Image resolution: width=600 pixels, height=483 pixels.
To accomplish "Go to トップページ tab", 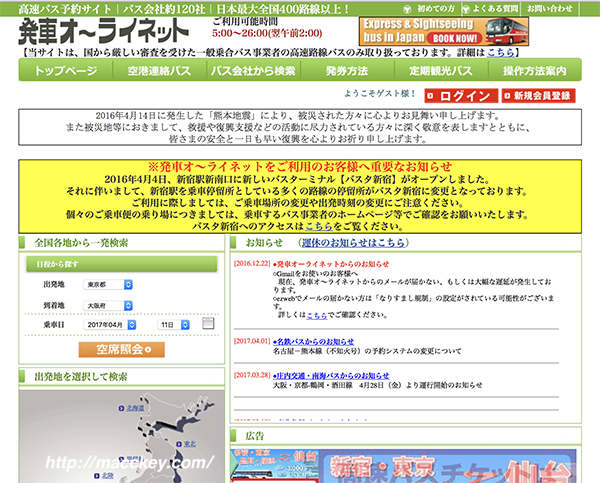I will pyautogui.click(x=66, y=71).
